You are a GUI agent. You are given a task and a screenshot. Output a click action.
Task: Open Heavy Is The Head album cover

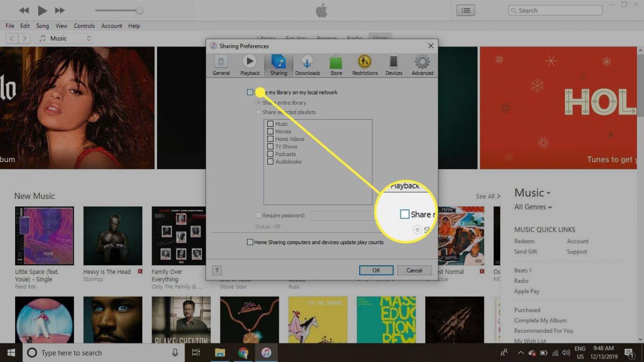pos(113,236)
